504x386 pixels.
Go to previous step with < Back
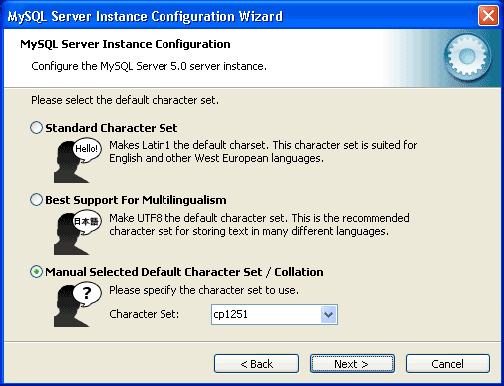(256, 364)
